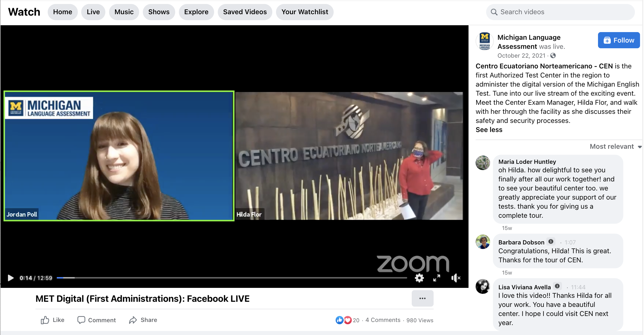View the like reaction icon

(x=339, y=320)
